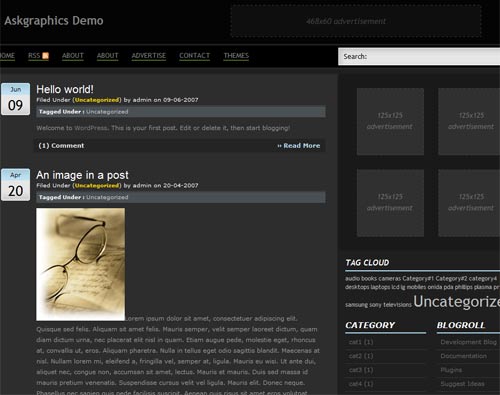The image size is (500, 395).
Task: Open the Development Blog blogroll link
Action: (x=469, y=342)
